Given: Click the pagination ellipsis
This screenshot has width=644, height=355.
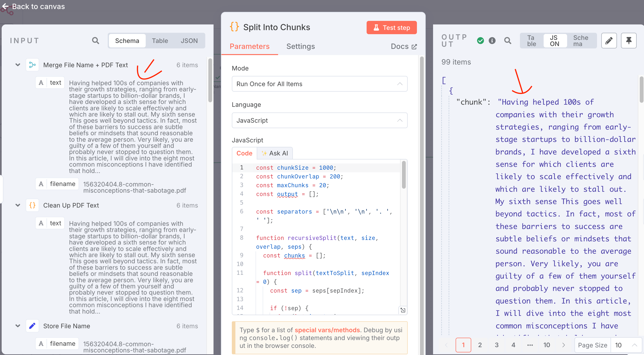Looking at the screenshot, I should pos(530,345).
